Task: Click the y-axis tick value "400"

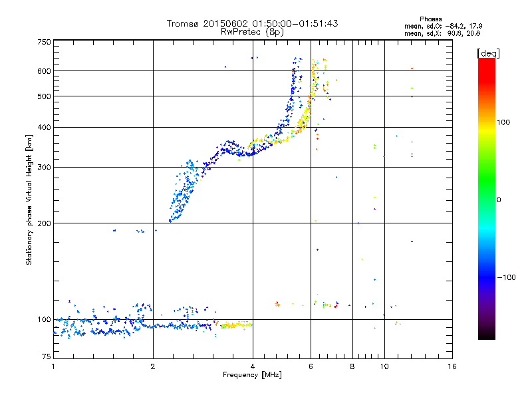Action: [44, 128]
